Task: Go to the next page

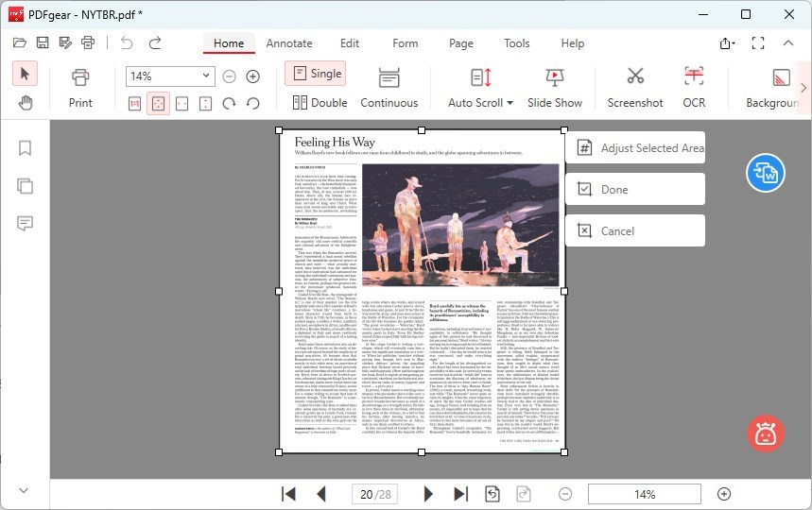Action: pyautogui.click(x=428, y=494)
